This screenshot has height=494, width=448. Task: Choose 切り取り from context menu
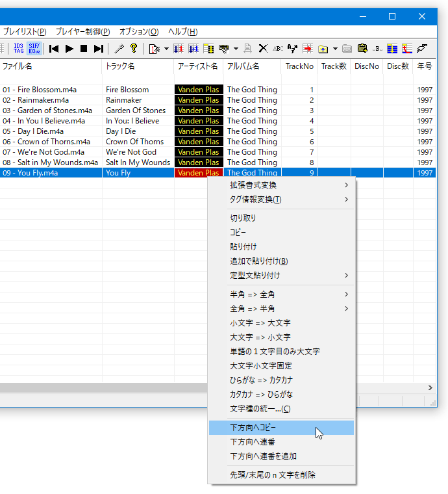point(282,218)
